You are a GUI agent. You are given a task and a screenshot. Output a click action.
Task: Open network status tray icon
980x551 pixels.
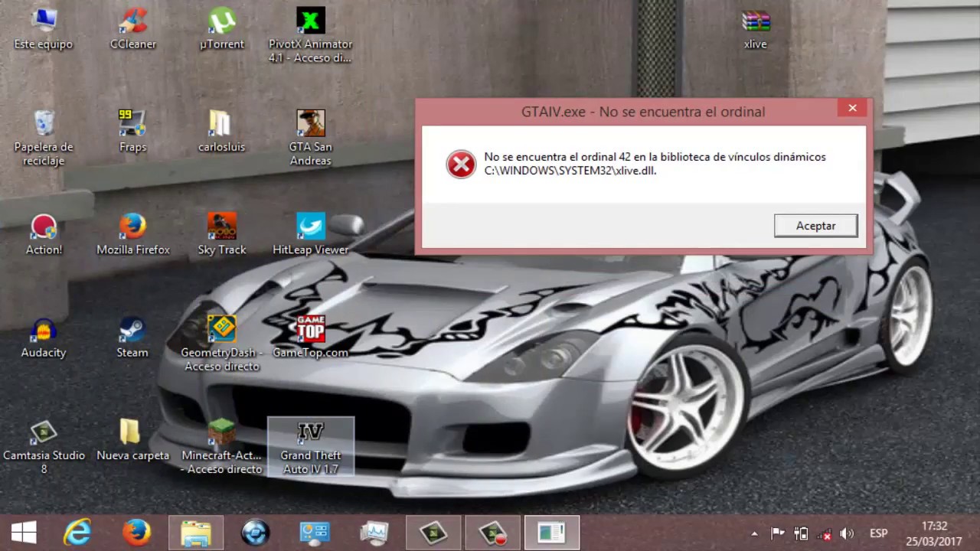click(x=824, y=533)
